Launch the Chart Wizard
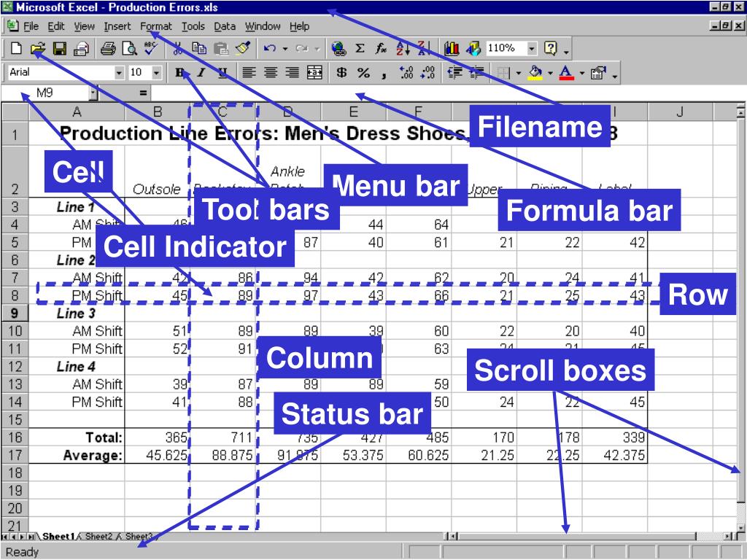The width and height of the screenshot is (747, 560). tap(451, 49)
